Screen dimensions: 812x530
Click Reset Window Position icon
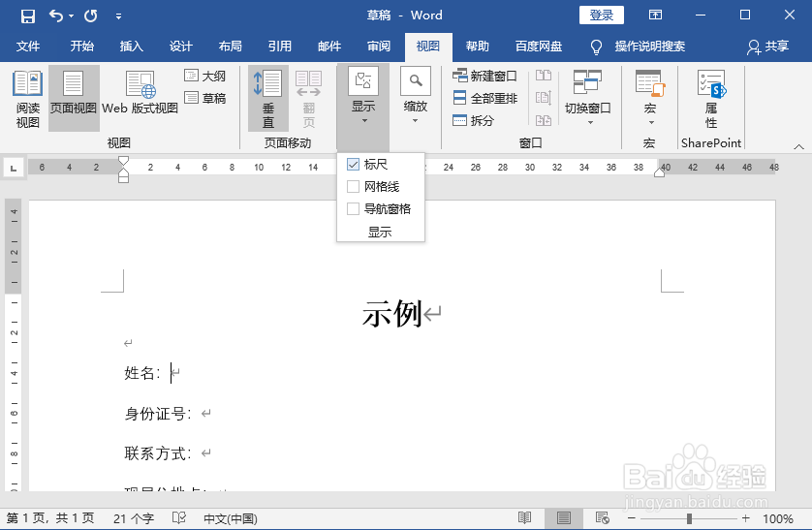pos(544,120)
